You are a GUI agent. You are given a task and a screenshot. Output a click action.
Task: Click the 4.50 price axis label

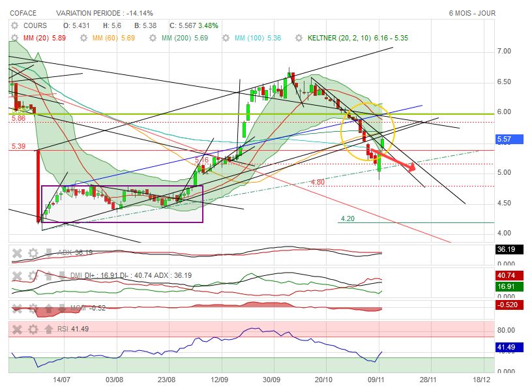pos(504,203)
